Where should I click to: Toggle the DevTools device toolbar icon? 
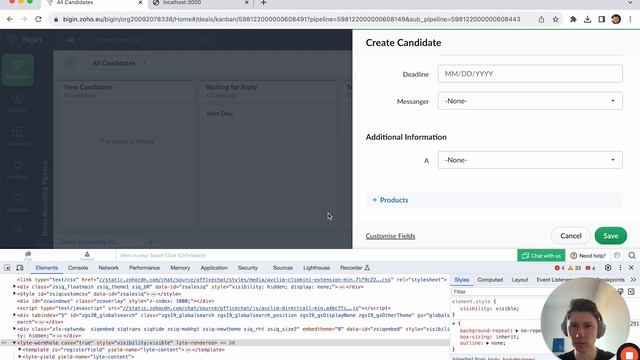coord(20,268)
